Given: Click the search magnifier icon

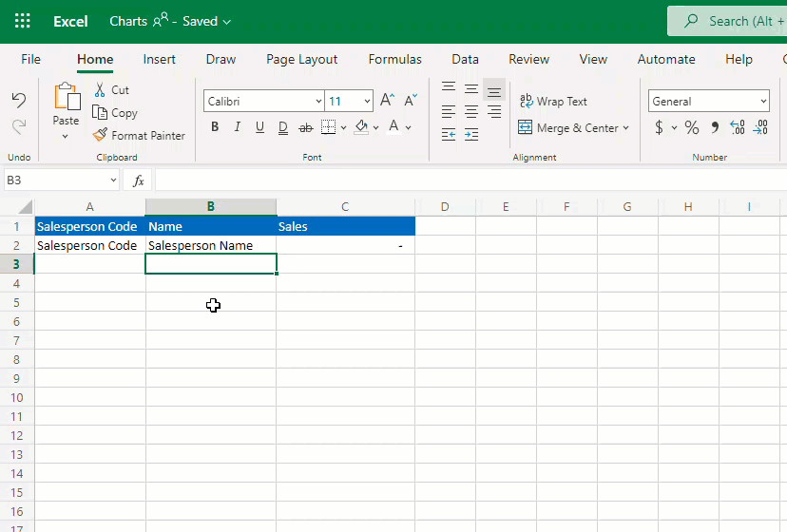Looking at the screenshot, I should click(691, 21).
